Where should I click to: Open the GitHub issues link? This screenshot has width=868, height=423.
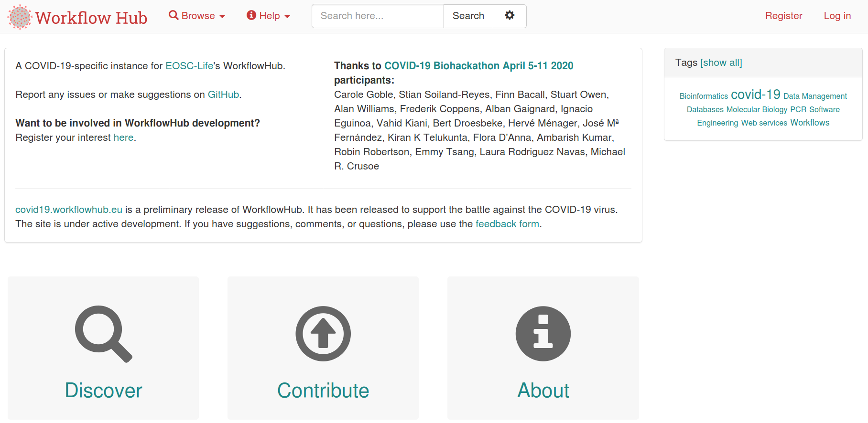223,95
